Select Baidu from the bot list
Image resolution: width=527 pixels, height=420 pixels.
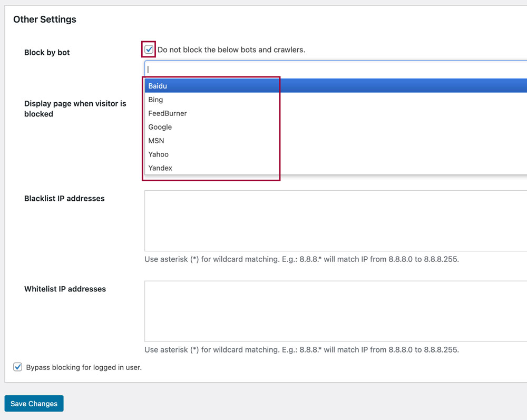(x=158, y=86)
